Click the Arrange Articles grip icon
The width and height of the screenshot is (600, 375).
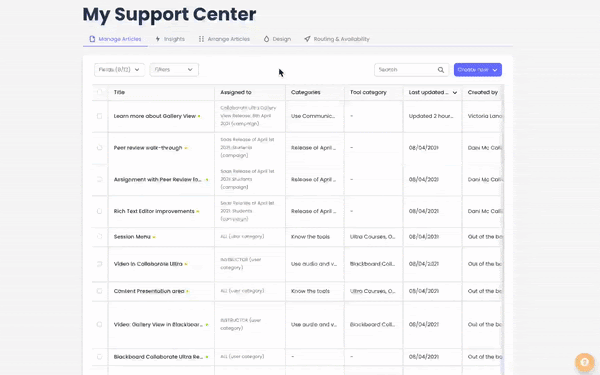201,39
